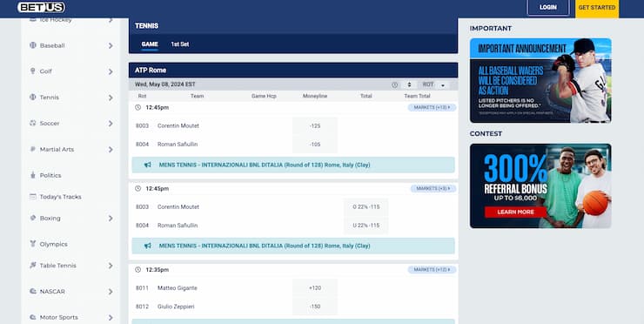Image resolution: width=644 pixels, height=324 pixels.
Task: Expand the Ice Hockey category chevron
Action: point(111,20)
